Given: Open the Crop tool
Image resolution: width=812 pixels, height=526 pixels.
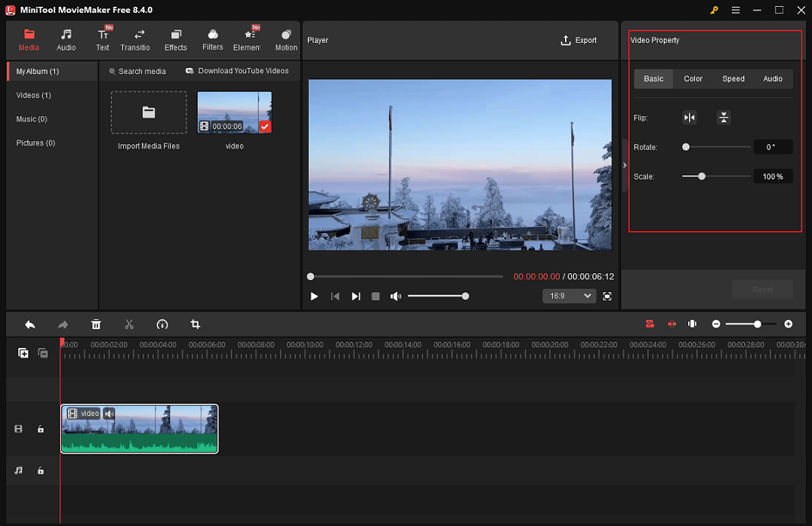Looking at the screenshot, I should [x=195, y=324].
